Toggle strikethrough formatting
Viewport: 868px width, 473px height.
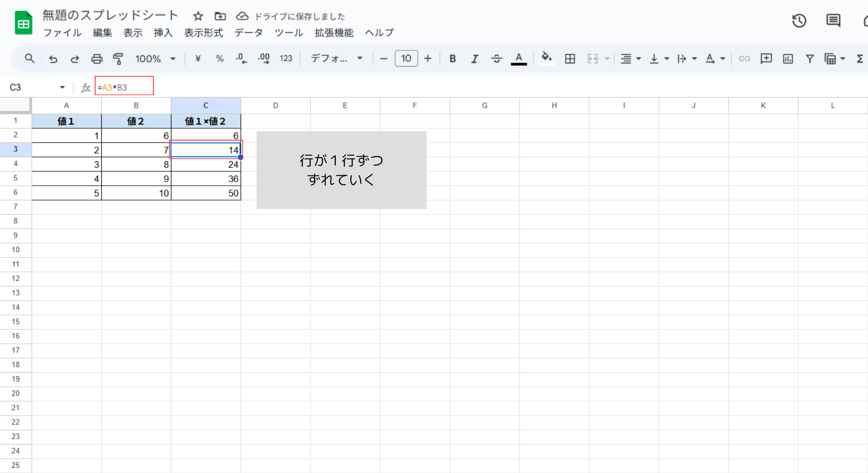(496, 59)
